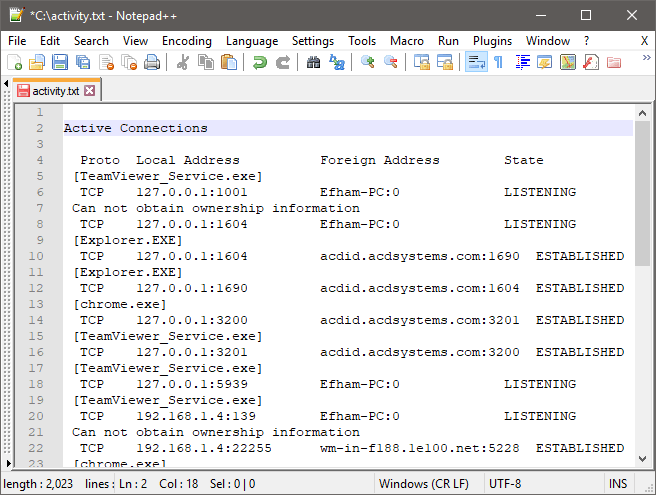
Task: Click the vertical scrollbar thumb
Action: tap(642, 193)
